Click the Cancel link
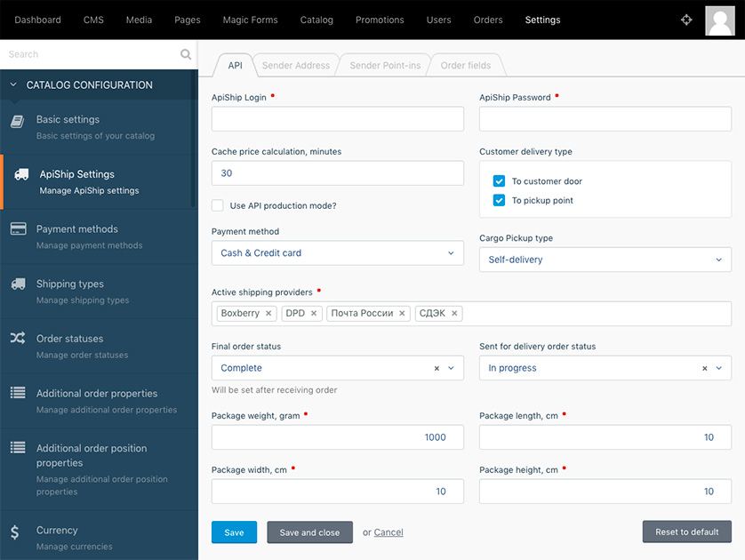The image size is (745, 560). (x=389, y=532)
